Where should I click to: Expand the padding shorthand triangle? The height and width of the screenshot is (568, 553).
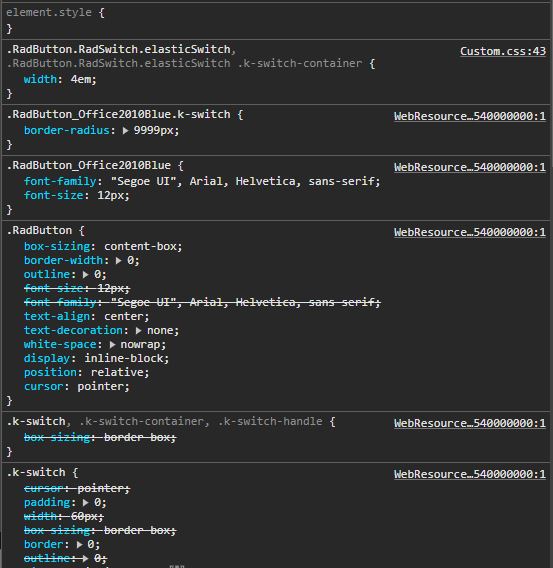pos(85,502)
